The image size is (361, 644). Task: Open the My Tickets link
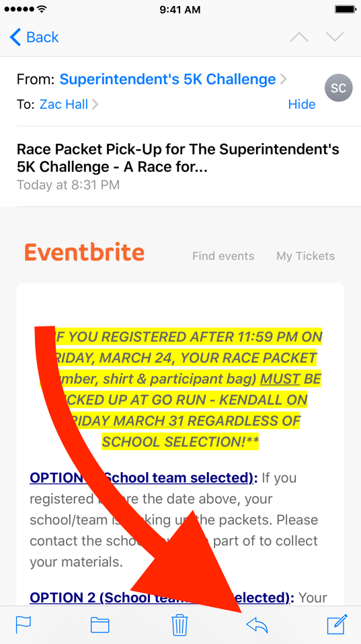305,256
